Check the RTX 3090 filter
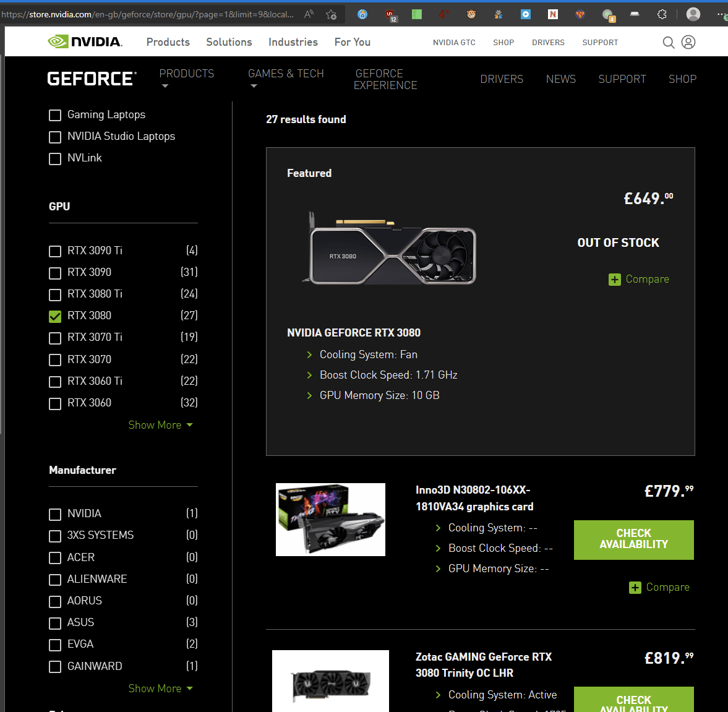The width and height of the screenshot is (728, 712). 55,273
